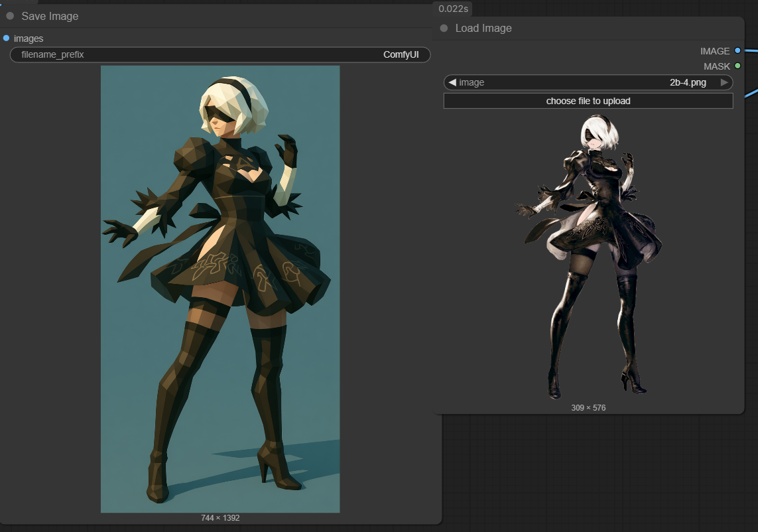
Task: Click the 0.022s execution time badge
Action: [453, 9]
